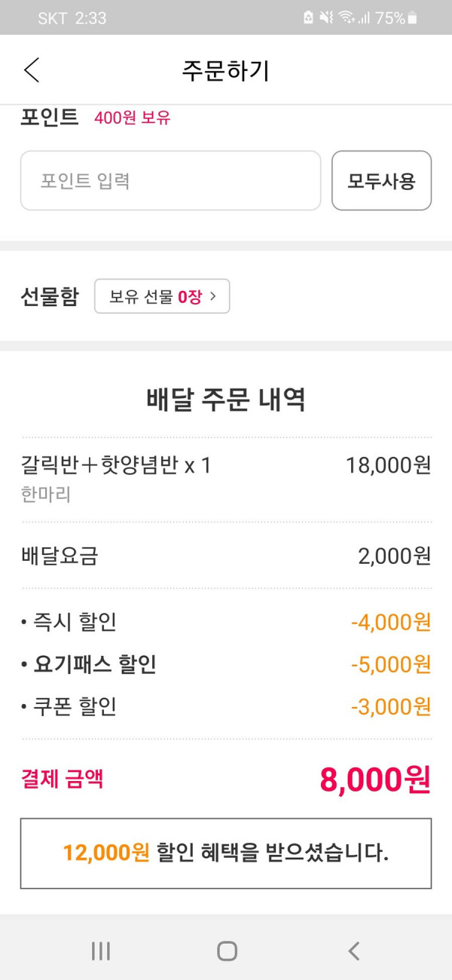Viewport: 452px width, 980px height.
Task: Tap the 8,000원 payment total
Action: click(x=375, y=779)
